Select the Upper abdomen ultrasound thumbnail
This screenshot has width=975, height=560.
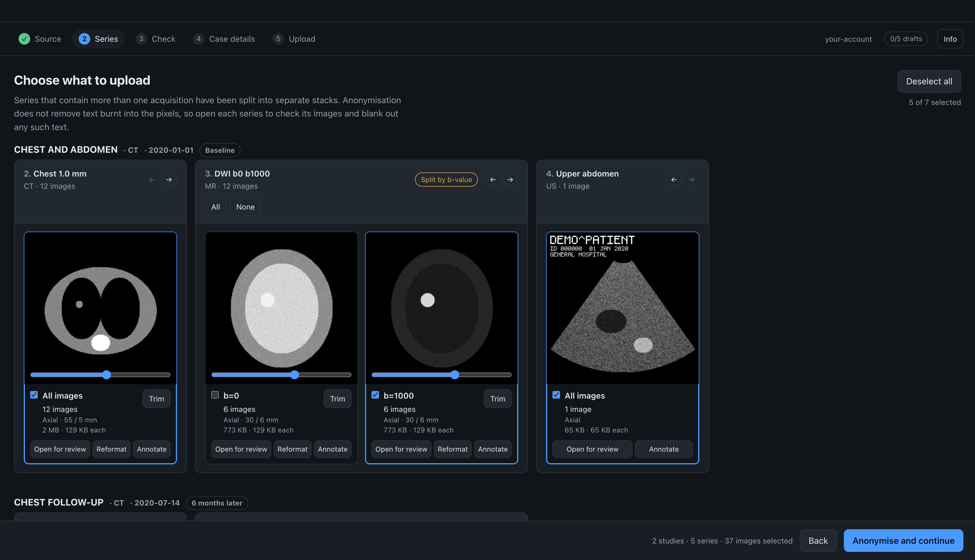(x=623, y=308)
